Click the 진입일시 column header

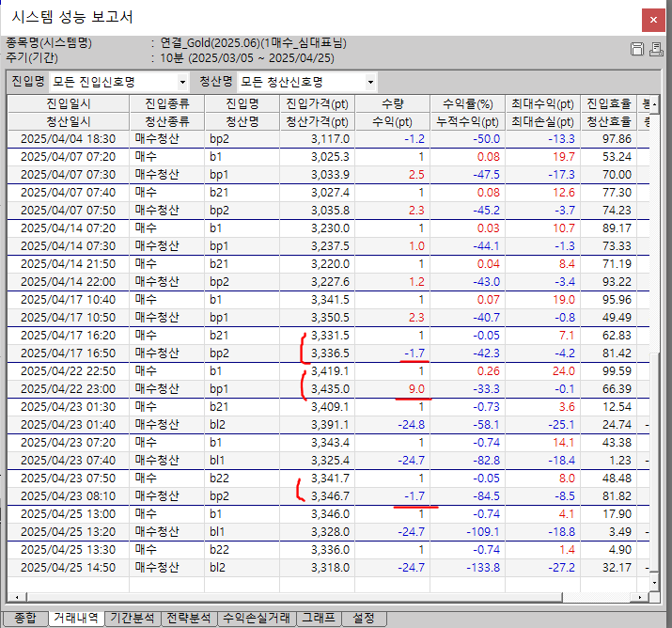68,103
